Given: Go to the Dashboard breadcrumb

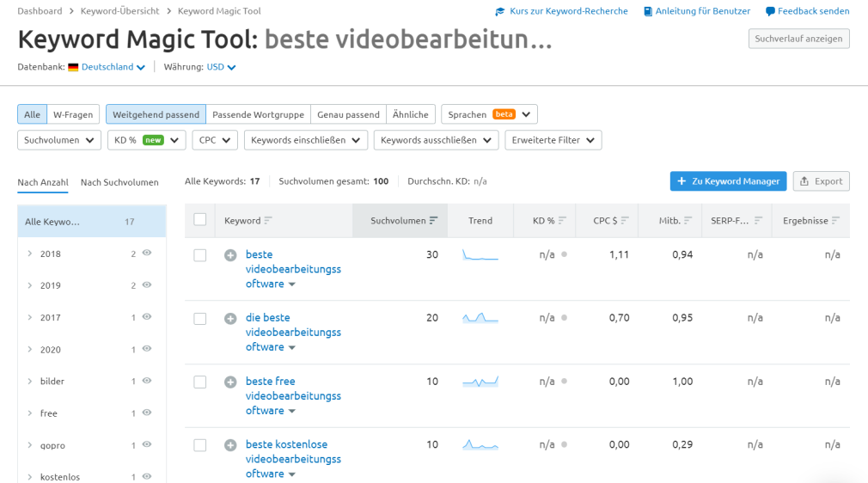Looking at the screenshot, I should (40, 11).
